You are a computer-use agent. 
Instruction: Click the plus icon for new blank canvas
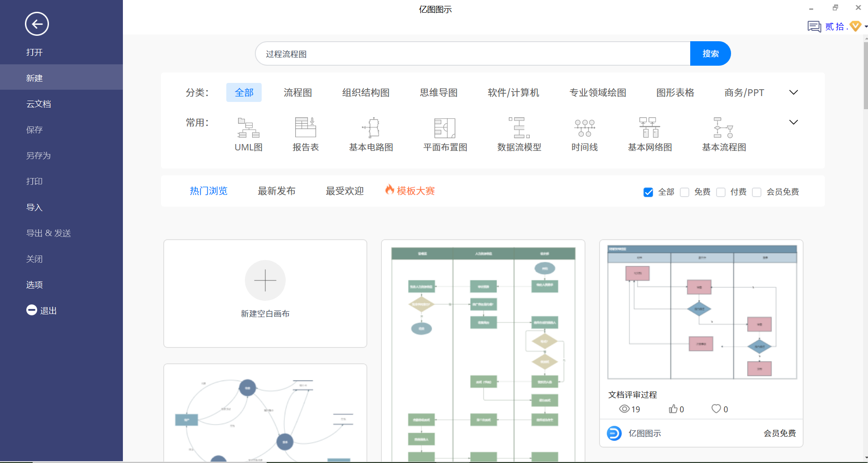[265, 280]
